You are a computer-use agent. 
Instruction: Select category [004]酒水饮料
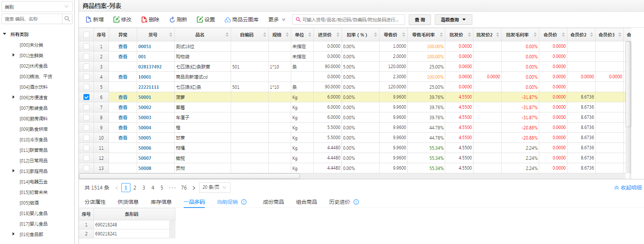pyautogui.click(x=34, y=87)
